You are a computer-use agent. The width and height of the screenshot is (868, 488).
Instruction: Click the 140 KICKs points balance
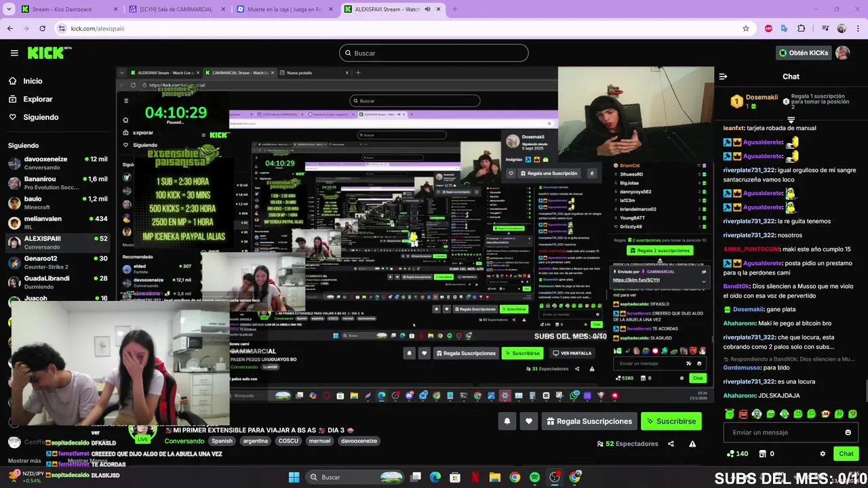click(x=737, y=453)
